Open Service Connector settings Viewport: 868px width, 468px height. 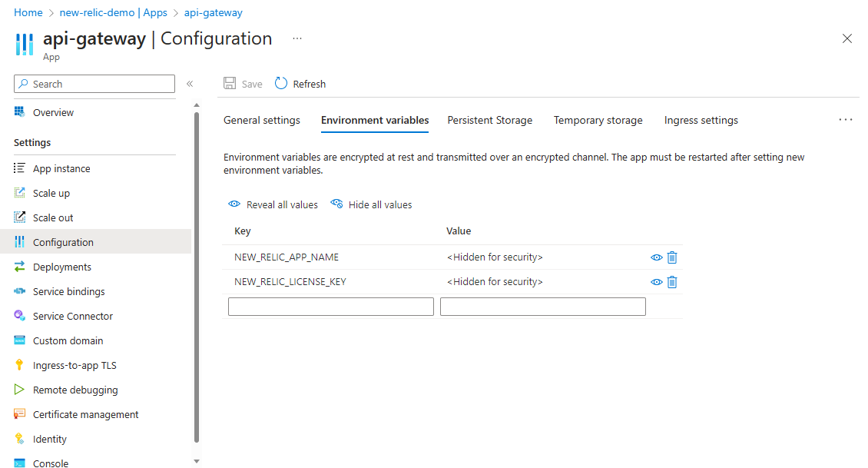click(x=72, y=316)
